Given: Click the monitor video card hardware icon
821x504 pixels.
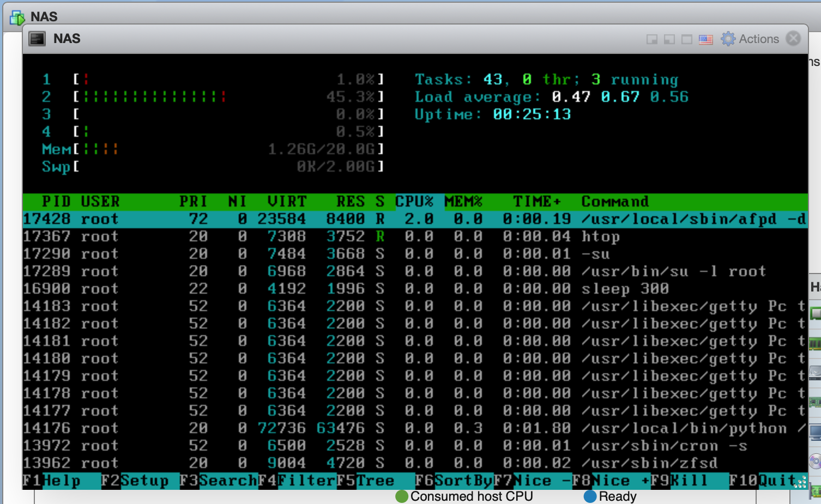Looking at the screenshot, I should tap(816, 433).
